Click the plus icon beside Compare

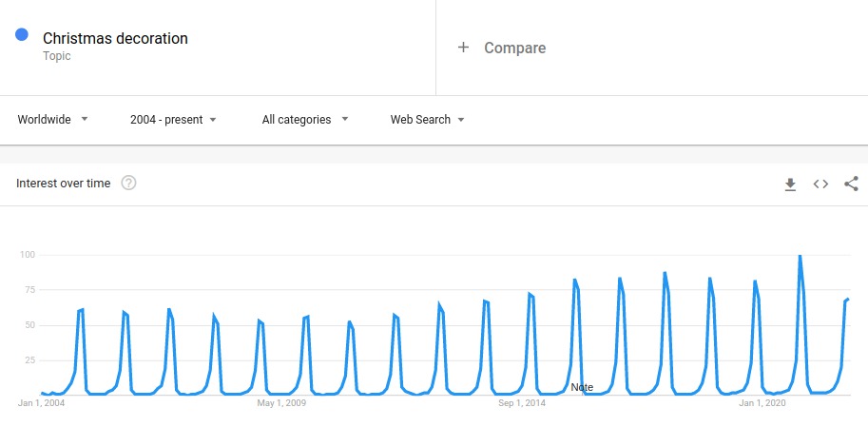[x=463, y=48]
